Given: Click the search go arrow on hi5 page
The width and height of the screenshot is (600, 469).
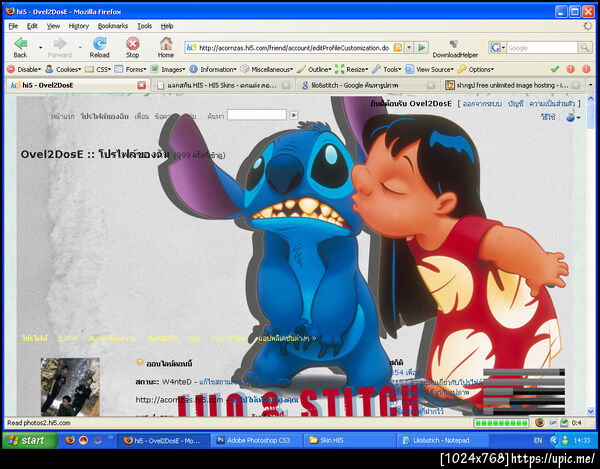Looking at the screenshot, I should [294, 115].
